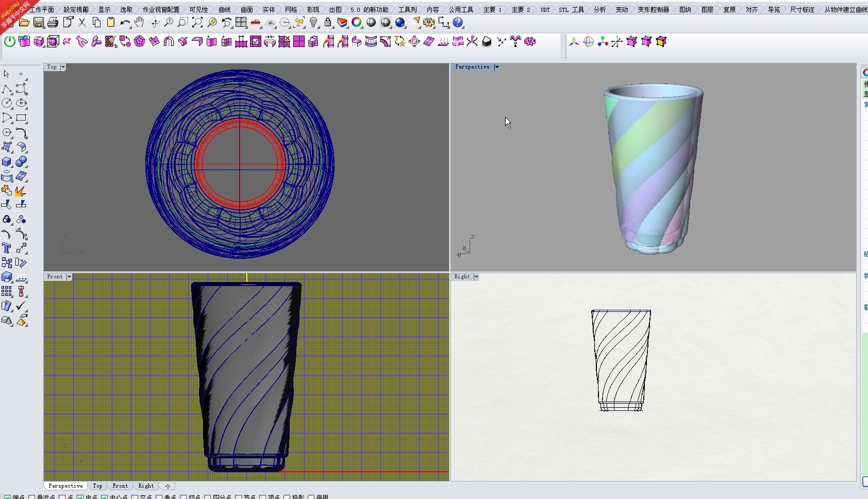Click the magenta gear-shaped icon
The image size is (868, 499).
click(530, 42)
